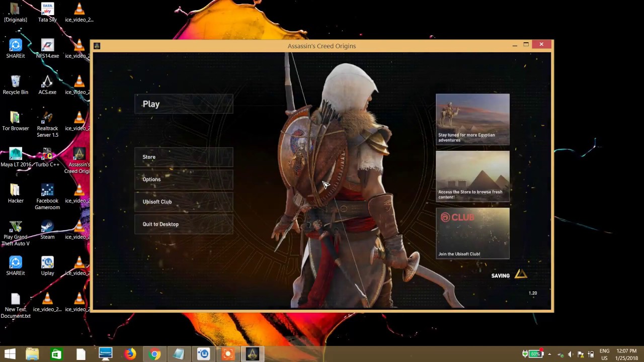The width and height of the screenshot is (644, 362).
Task: Open the in-game Store menu
Action: [x=184, y=157]
